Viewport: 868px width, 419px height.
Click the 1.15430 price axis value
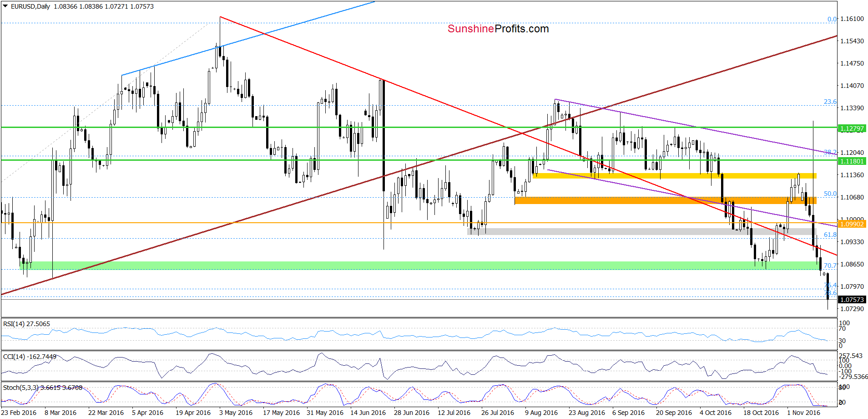click(x=852, y=41)
